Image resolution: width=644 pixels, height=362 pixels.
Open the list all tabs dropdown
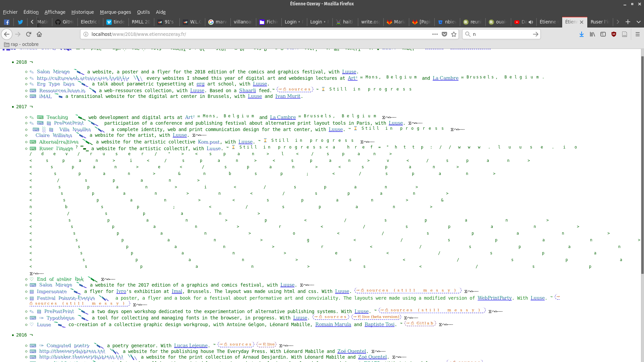[x=638, y=22]
